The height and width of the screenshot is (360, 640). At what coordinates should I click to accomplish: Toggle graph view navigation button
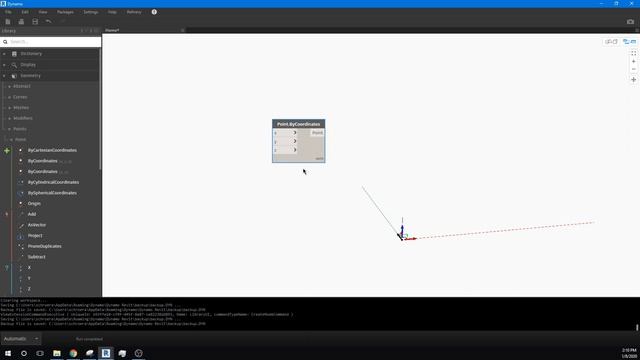click(629, 42)
